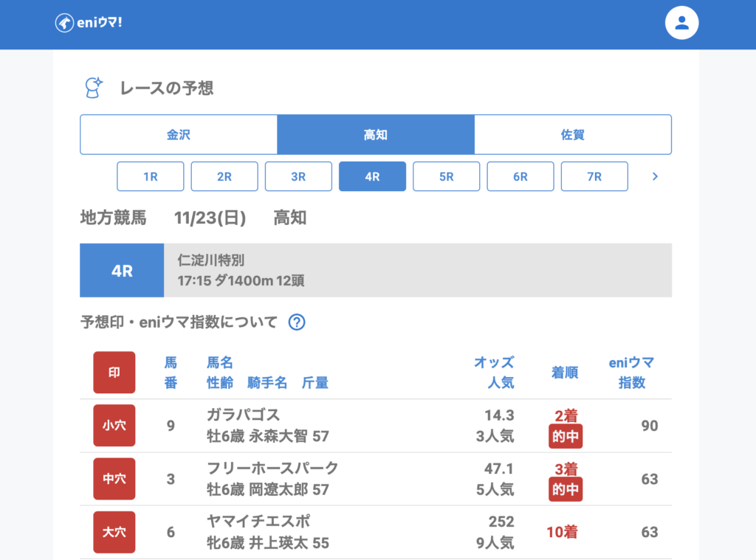Switch to the 金沢 racecourse tab
Image resolution: width=756 pixels, height=560 pixels.
179,135
